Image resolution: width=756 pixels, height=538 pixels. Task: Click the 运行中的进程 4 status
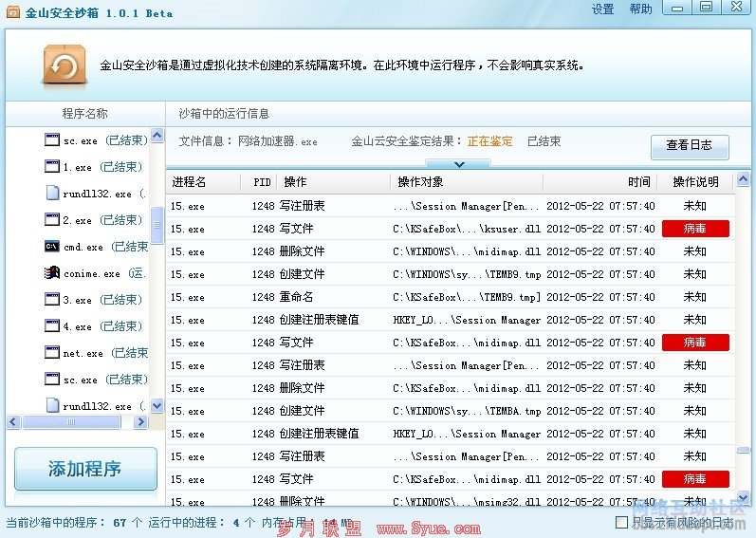201,523
